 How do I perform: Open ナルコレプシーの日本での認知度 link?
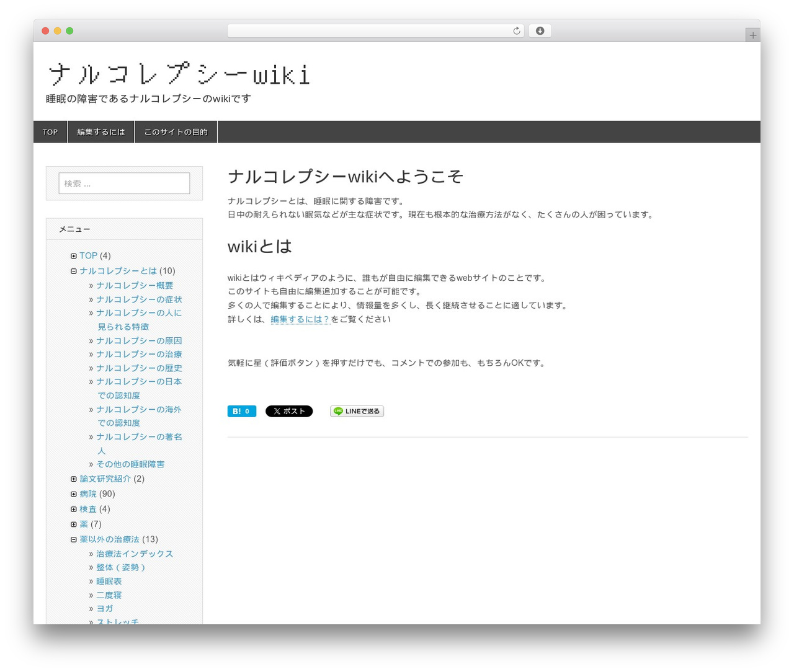(x=139, y=389)
